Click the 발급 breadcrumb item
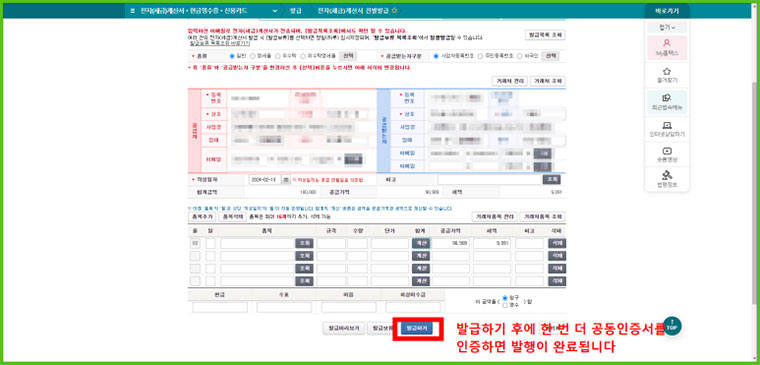 click(296, 11)
